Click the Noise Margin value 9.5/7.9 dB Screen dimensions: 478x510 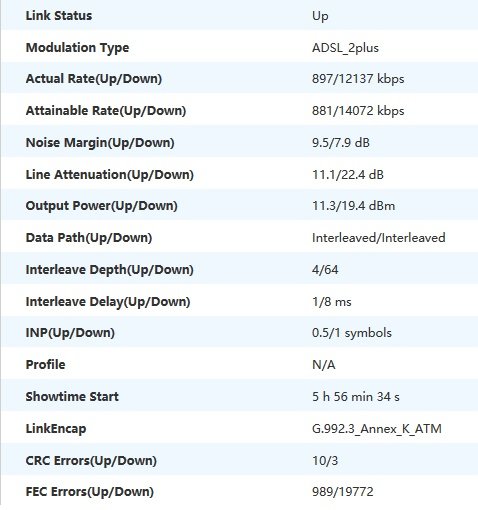coord(341,143)
